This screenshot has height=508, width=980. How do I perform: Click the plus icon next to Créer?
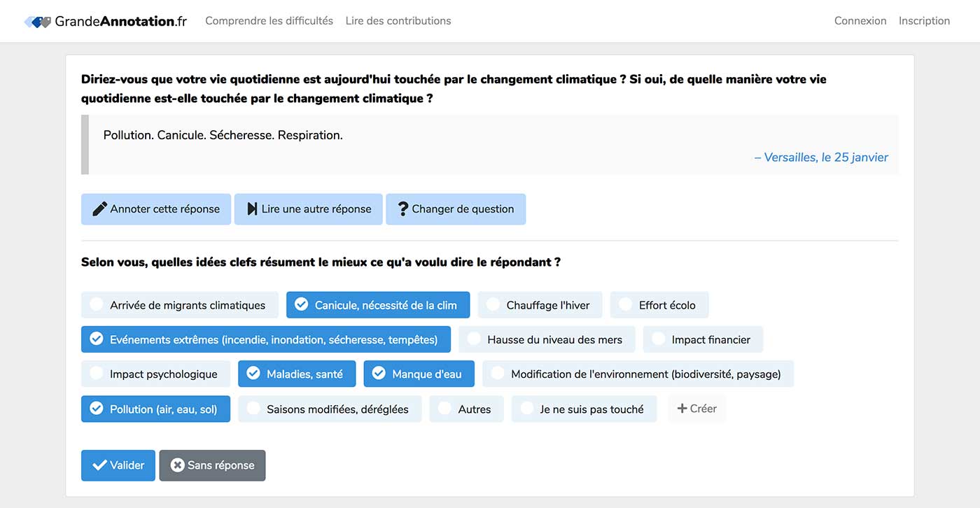(682, 409)
